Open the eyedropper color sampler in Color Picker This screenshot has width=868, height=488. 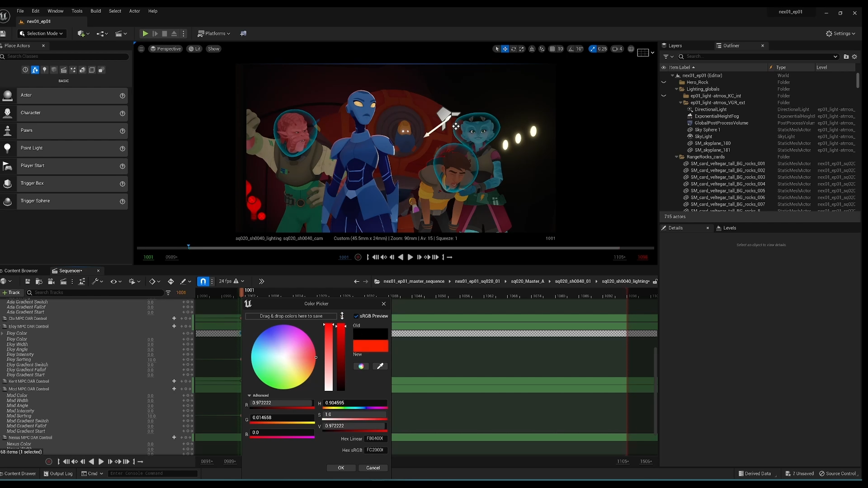(x=380, y=366)
